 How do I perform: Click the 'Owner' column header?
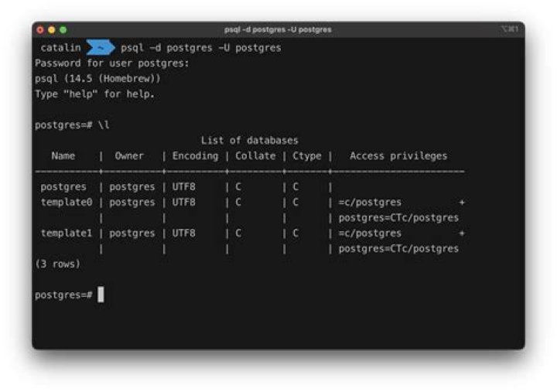pos(129,156)
